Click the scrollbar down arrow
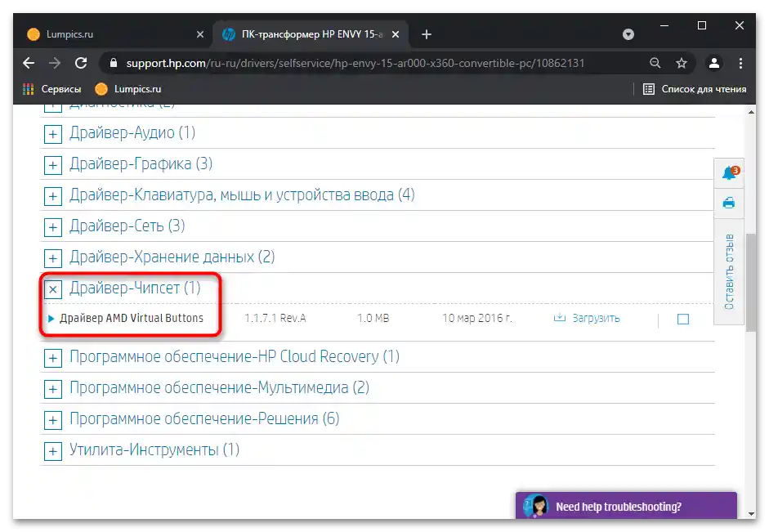769x532 pixels. click(751, 514)
